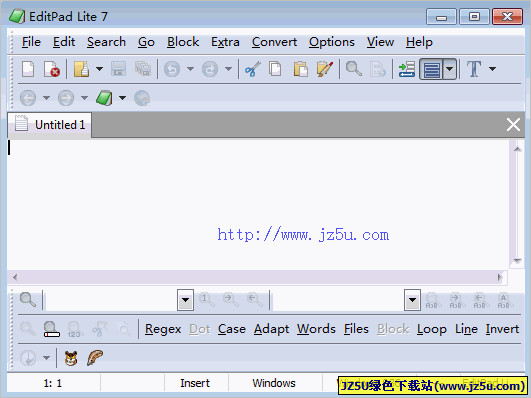Open the Options menu

332,42
